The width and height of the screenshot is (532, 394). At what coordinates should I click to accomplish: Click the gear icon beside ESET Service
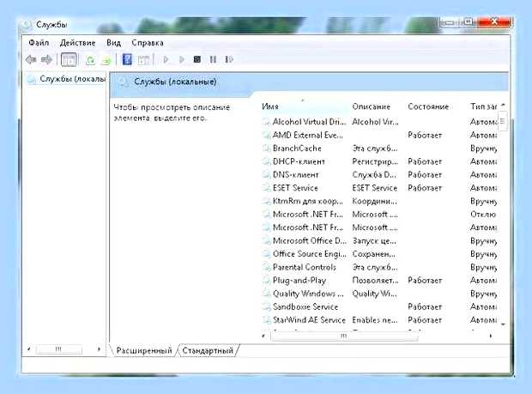pyautogui.click(x=266, y=188)
